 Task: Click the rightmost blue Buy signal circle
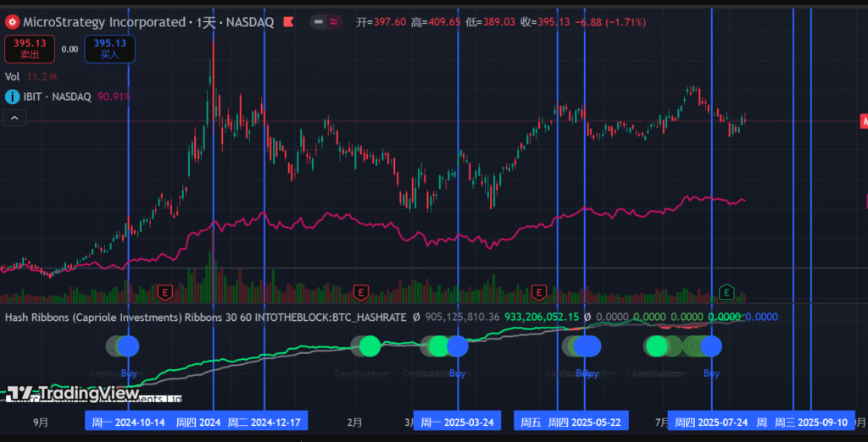click(710, 345)
